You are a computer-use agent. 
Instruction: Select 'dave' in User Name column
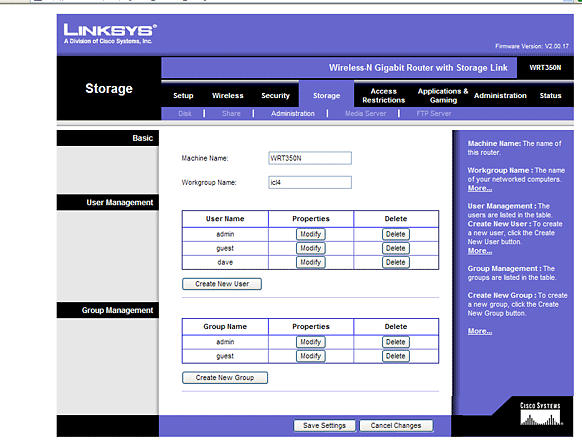(x=225, y=262)
